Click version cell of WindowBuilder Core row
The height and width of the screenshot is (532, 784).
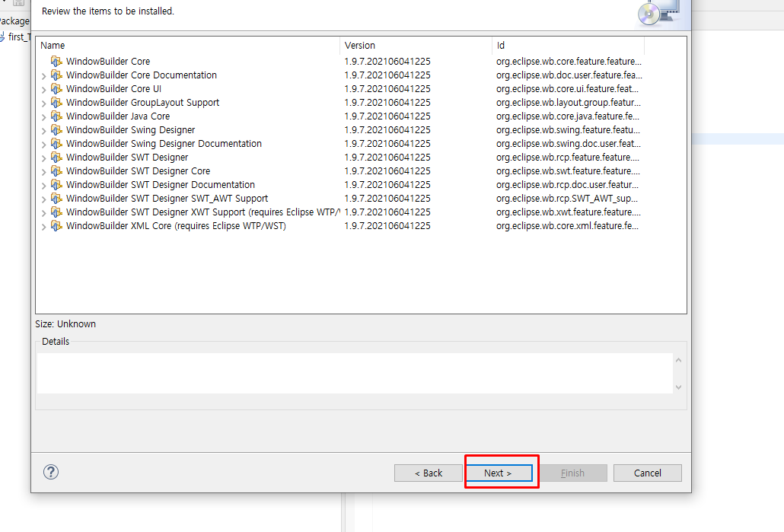[387, 62]
